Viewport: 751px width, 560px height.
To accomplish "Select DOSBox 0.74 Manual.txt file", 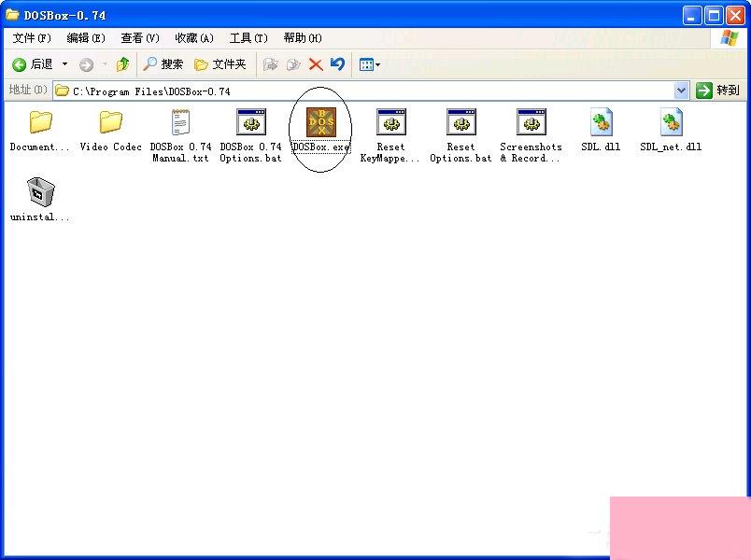I will 180,122.
